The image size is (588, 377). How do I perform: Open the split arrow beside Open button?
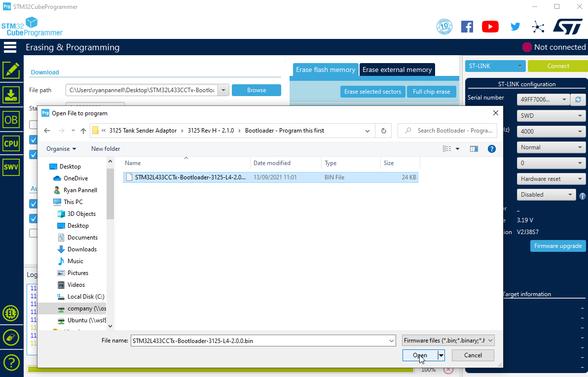(x=441, y=355)
